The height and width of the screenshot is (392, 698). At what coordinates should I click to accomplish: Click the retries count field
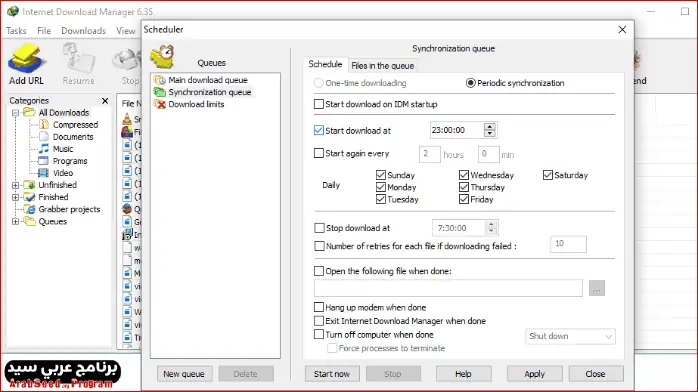pos(568,244)
